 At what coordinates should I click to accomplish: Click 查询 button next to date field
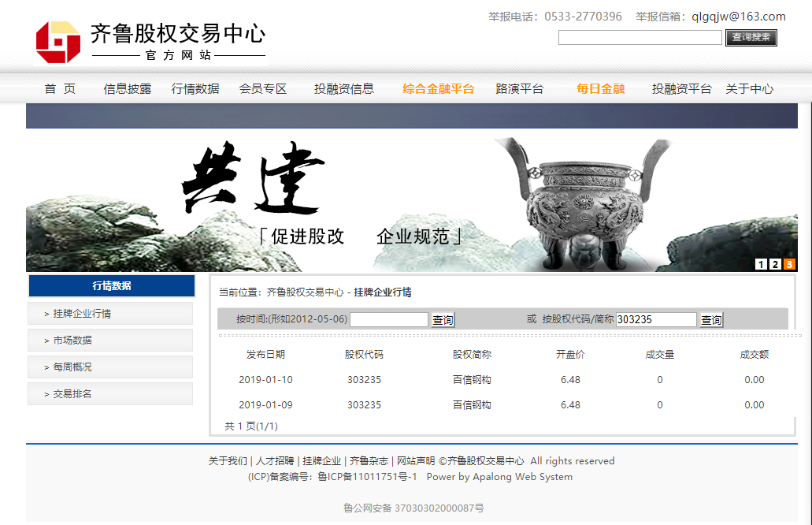click(x=443, y=320)
